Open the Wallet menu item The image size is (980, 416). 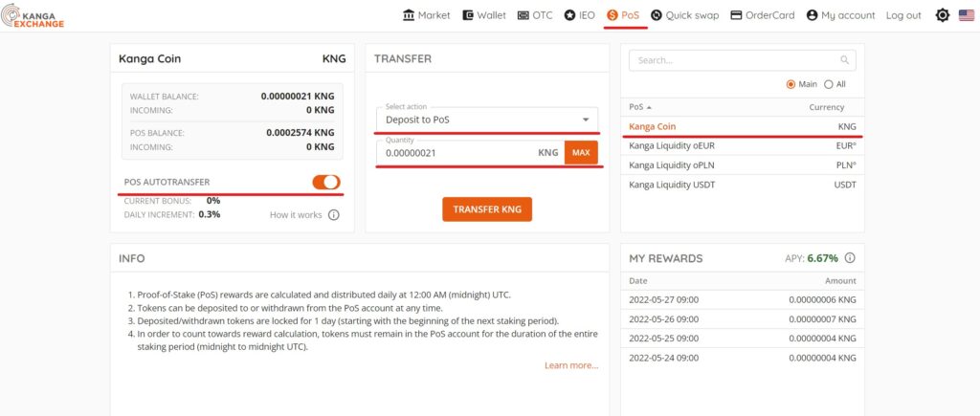484,15
